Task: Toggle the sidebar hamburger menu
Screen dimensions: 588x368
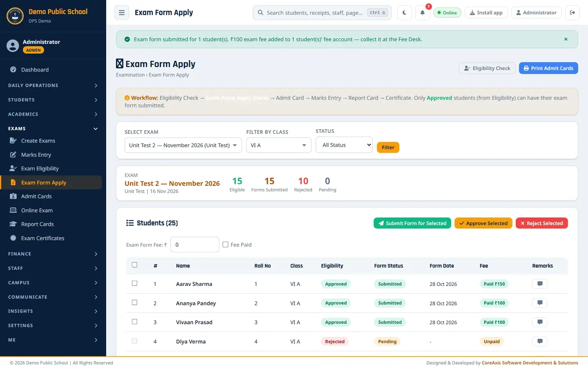Action: click(122, 13)
